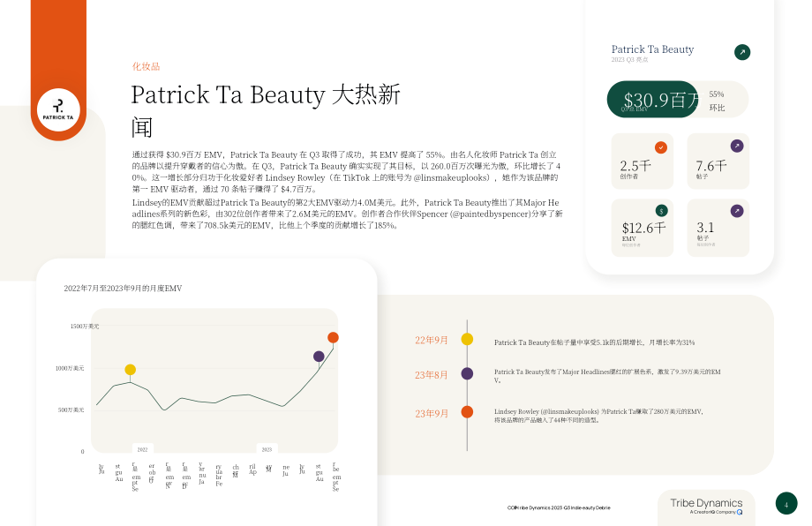Click the 3.1 帖子 value
812x526 pixels.
tap(705, 228)
